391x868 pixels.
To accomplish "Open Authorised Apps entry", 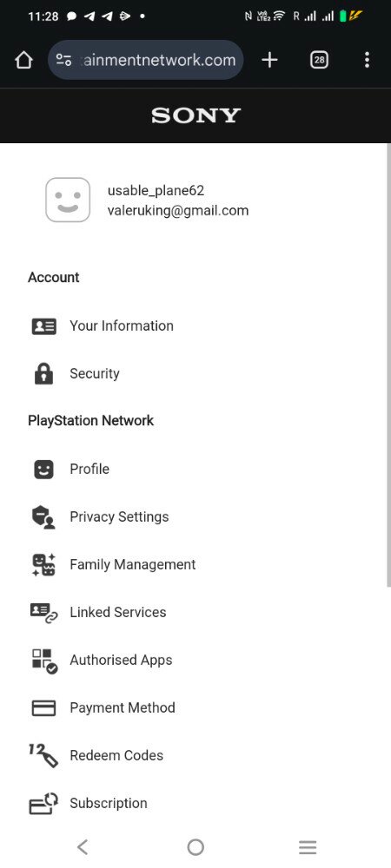I will 121,660.
